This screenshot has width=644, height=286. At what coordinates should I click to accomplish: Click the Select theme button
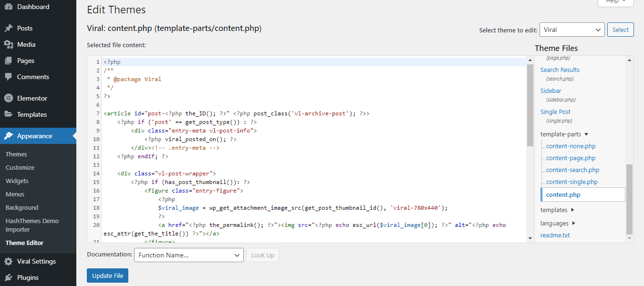click(621, 30)
